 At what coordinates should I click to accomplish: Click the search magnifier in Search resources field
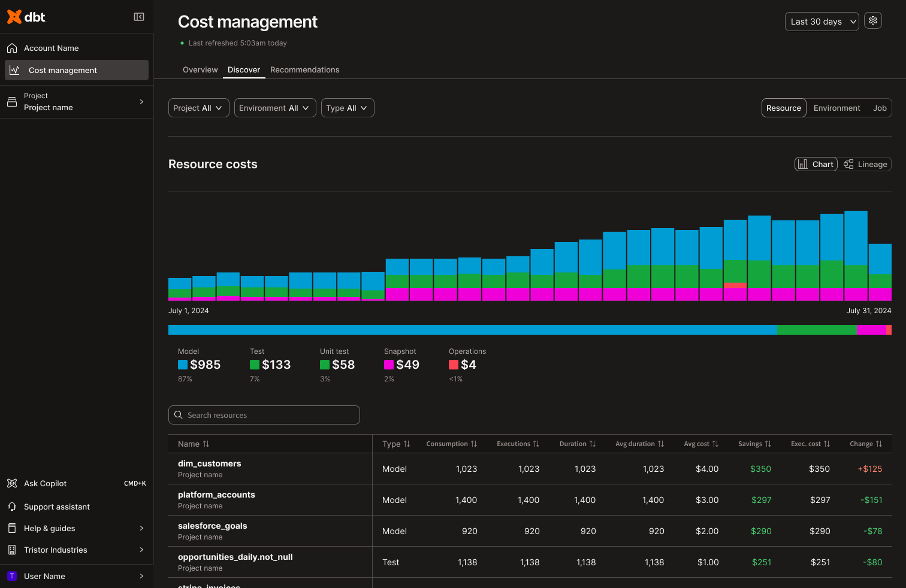point(178,414)
